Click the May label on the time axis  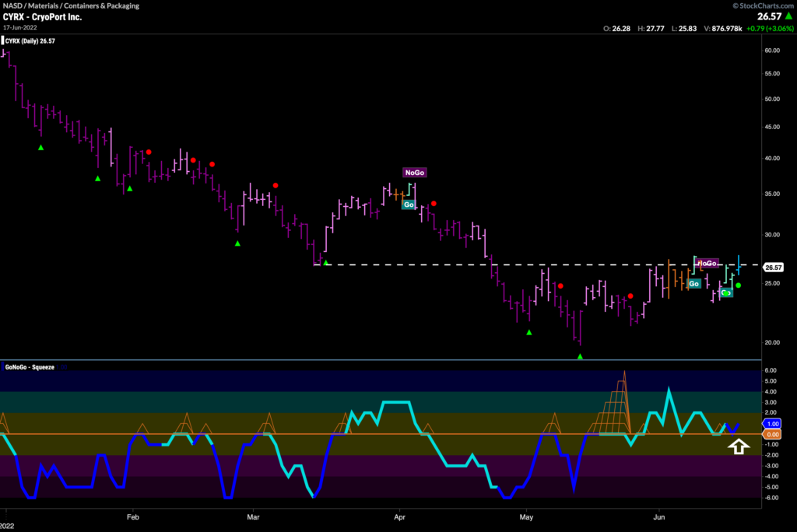point(527,517)
